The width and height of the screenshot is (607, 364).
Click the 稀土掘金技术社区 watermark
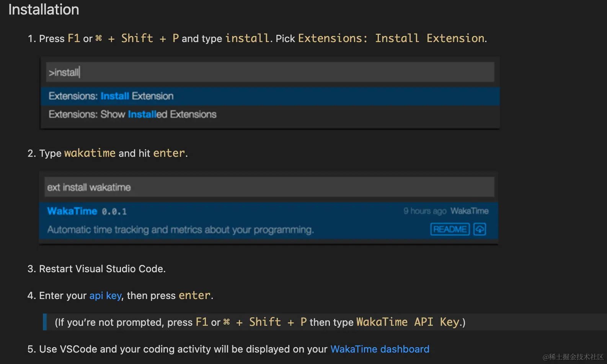tap(573, 357)
